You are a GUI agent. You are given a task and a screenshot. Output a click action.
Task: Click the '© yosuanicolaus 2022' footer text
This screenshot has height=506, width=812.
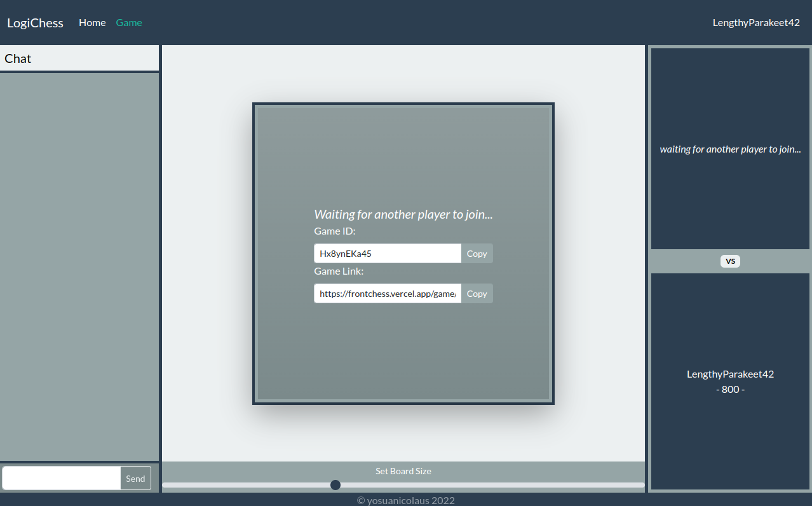point(406,500)
